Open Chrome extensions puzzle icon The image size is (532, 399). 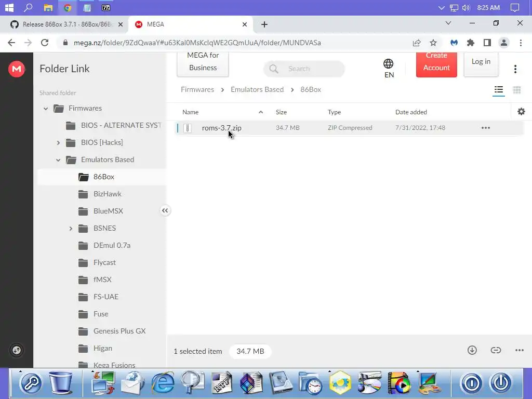[470, 43]
